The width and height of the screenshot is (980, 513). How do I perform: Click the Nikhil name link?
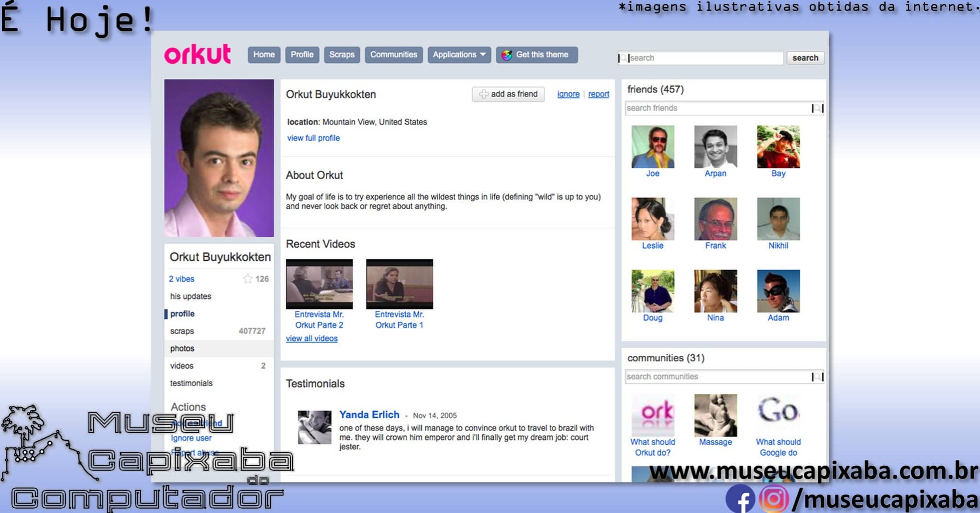(779, 246)
